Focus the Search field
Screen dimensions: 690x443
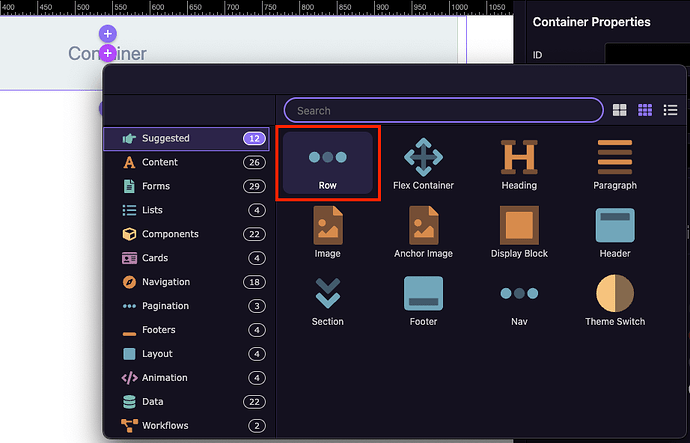coord(444,110)
